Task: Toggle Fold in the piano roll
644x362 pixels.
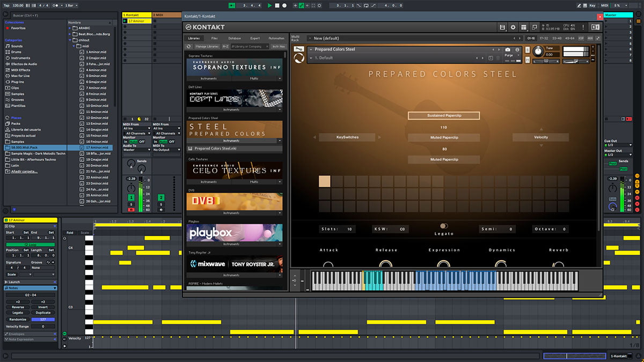Action: [x=70, y=233]
